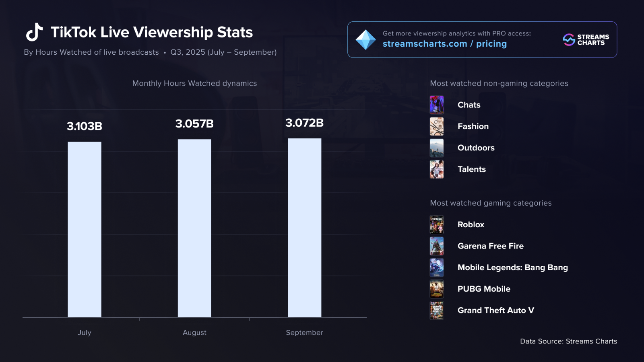Click the Outdoors category image

point(437,148)
